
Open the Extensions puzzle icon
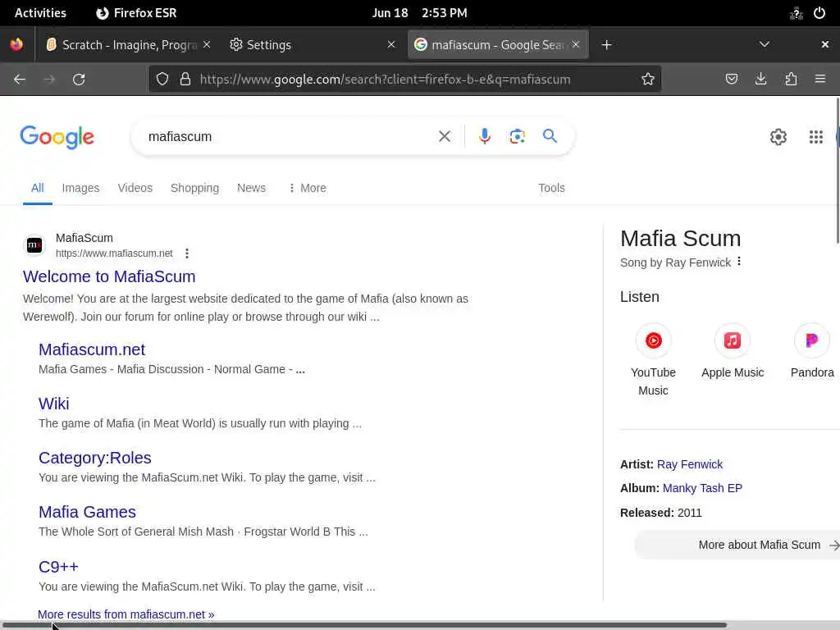(x=791, y=80)
